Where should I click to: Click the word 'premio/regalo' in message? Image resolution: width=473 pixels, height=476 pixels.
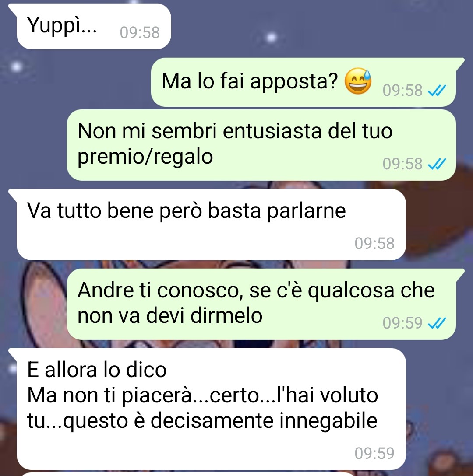click(145, 157)
